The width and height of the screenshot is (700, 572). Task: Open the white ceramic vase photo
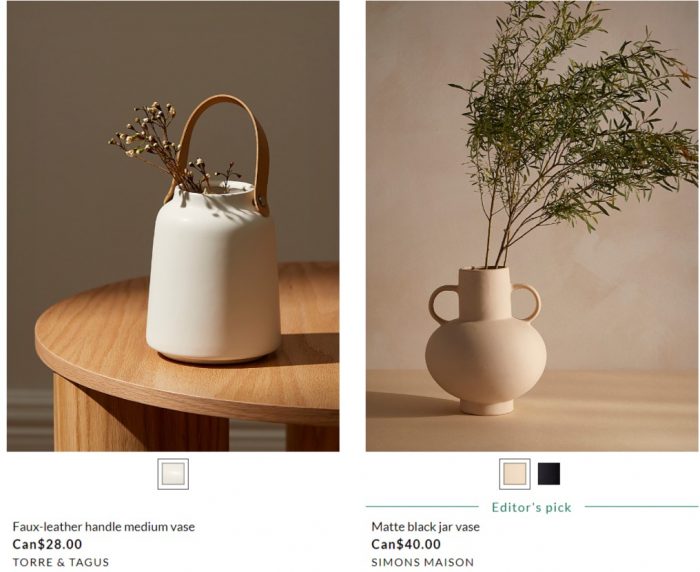tap(173, 226)
